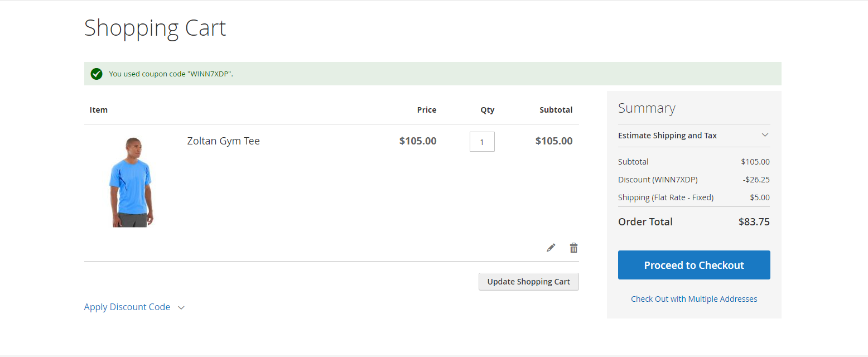Viewport: 868px width, 357px height.
Task: Open the Zoltan Gym Tee product name link
Action: coord(223,141)
